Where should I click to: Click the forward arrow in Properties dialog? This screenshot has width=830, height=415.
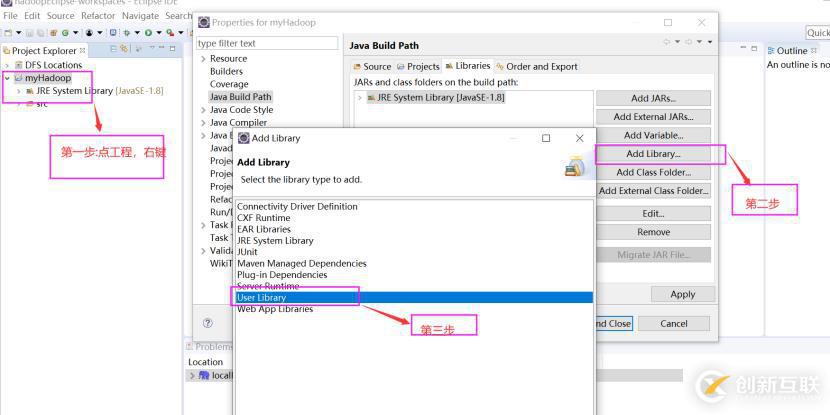click(x=689, y=42)
